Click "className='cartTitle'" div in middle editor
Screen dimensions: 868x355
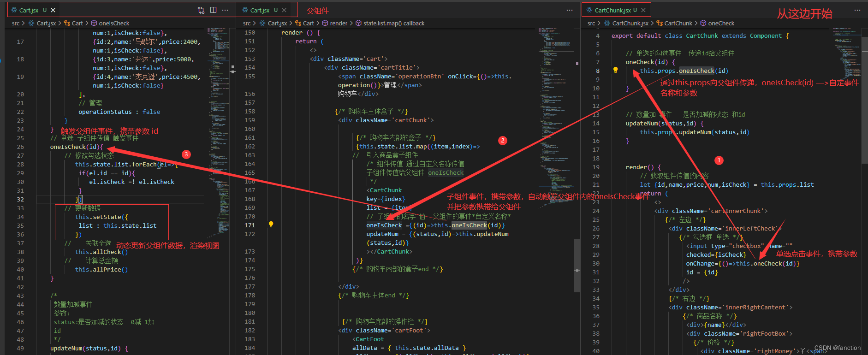[x=372, y=68]
